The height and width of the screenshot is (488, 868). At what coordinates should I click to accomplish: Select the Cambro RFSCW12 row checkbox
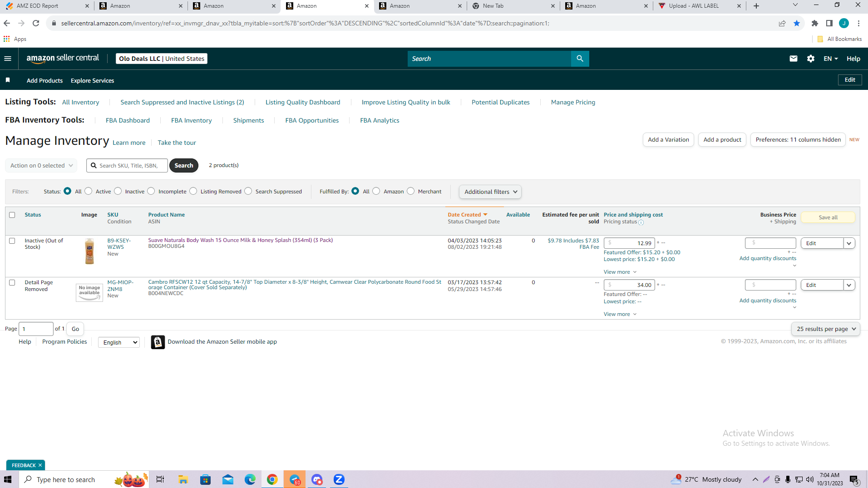pos(12,282)
